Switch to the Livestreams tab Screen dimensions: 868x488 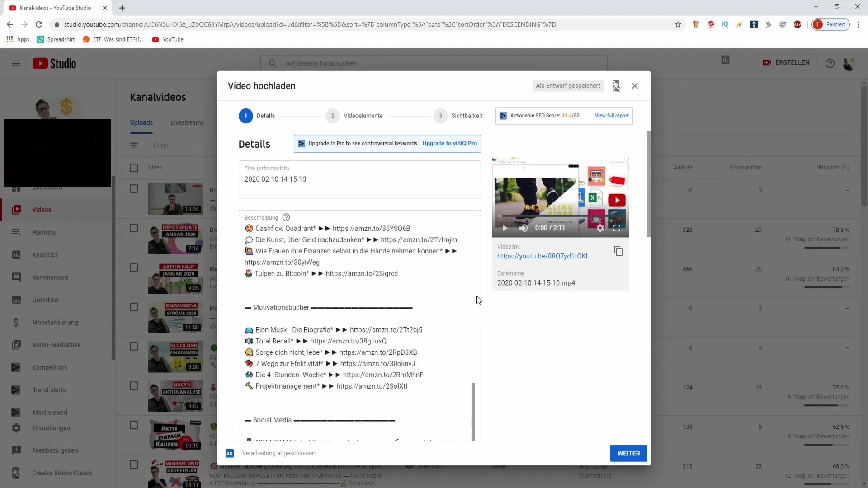[x=187, y=122]
